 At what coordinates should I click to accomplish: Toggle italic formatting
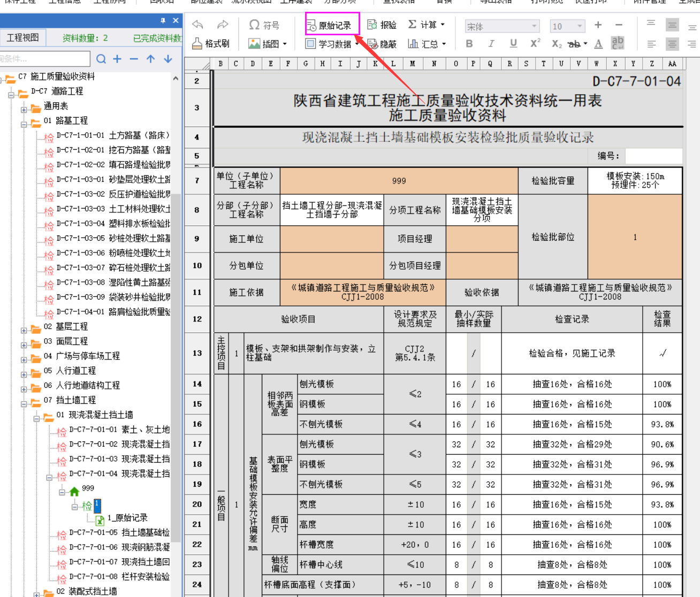[491, 44]
